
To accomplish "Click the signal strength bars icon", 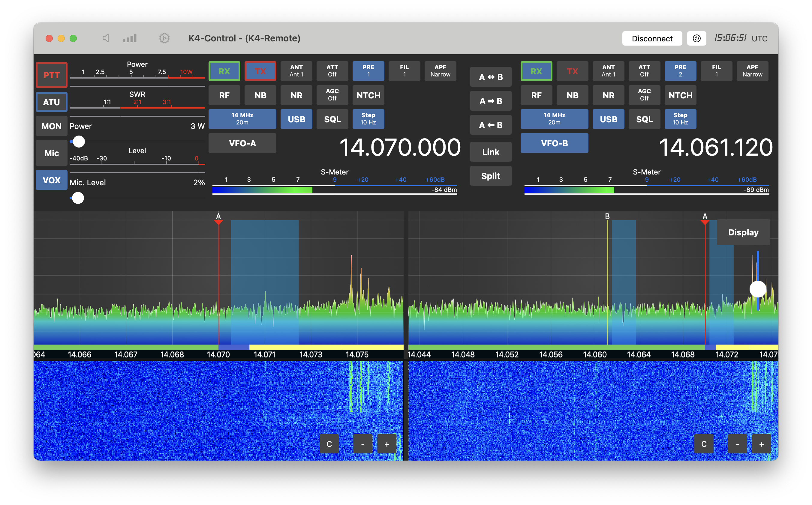I will [x=130, y=38].
